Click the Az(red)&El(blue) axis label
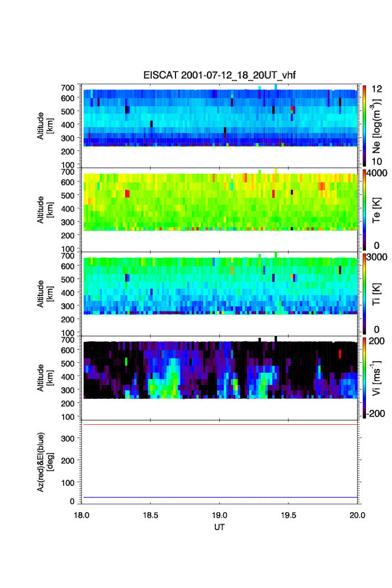This screenshot has width=392, height=588. [47, 462]
